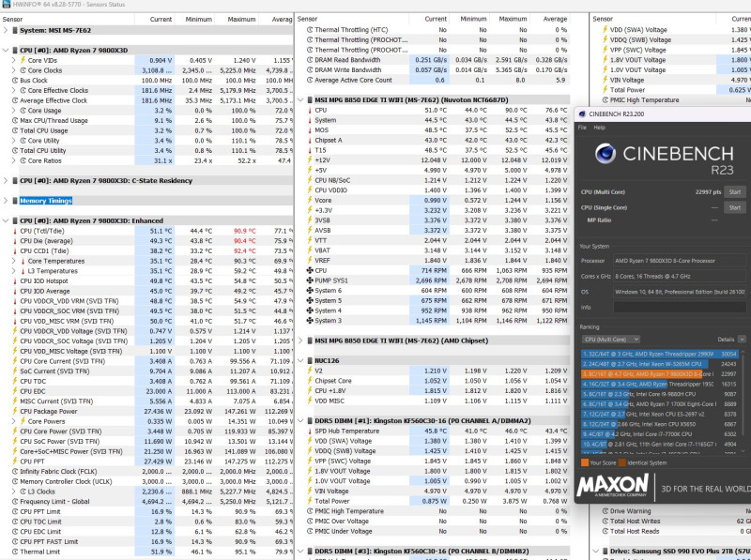The image size is (751, 560).
Task: Click the Vcore lightning icon
Action: 310,200
